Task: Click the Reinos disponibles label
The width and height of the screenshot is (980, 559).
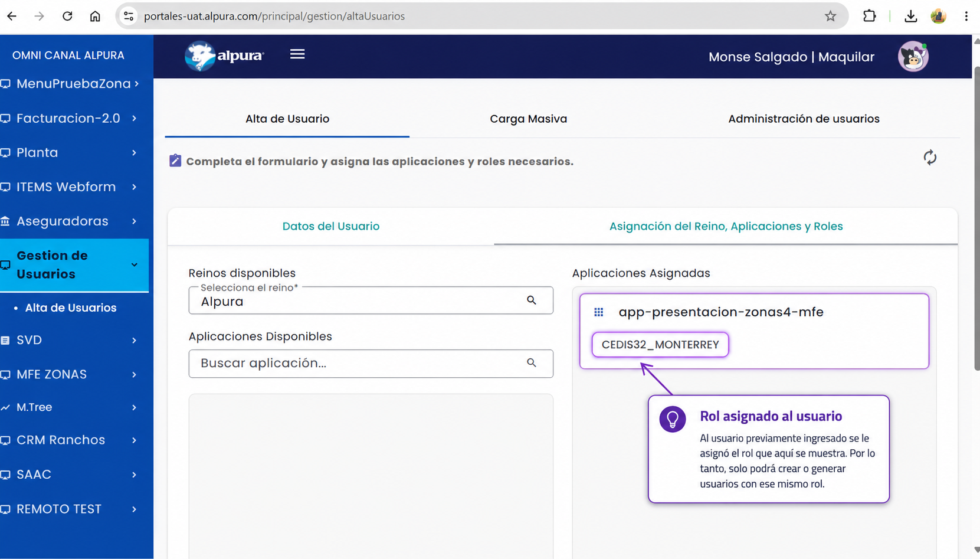Action: tap(242, 273)
